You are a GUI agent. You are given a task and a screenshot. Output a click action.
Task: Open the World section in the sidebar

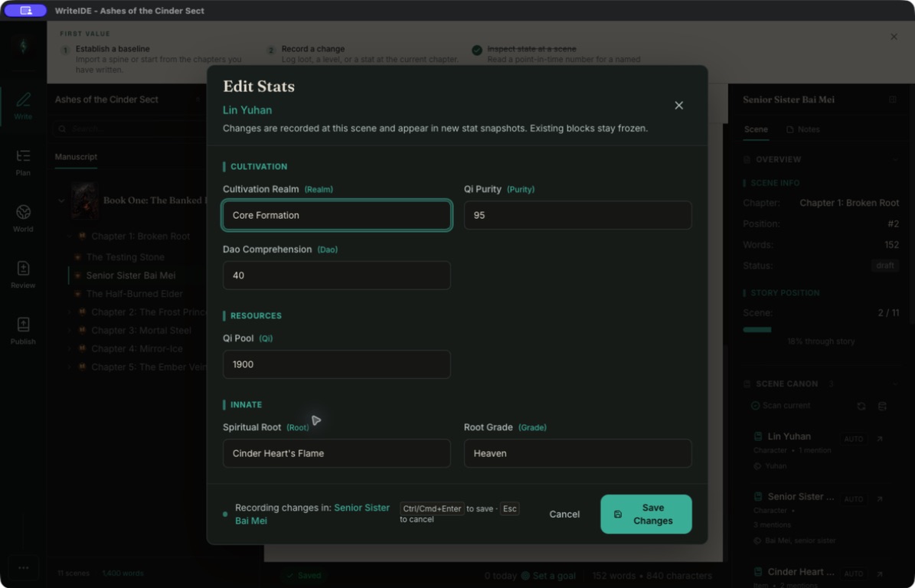(x=23, y=219)
